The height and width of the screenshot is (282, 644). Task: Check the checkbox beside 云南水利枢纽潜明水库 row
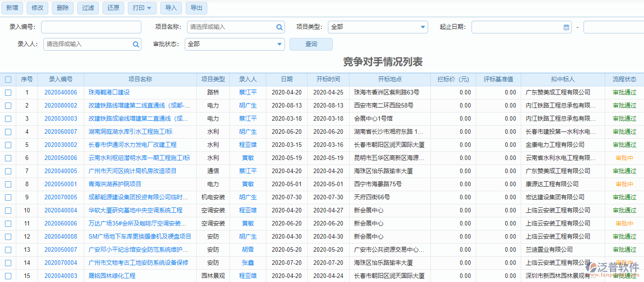pos(8,158)
